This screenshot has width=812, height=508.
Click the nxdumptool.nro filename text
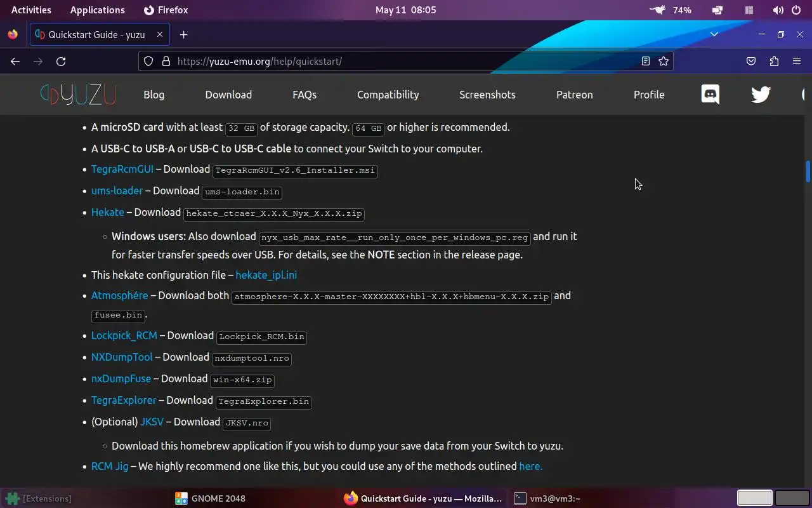[252, 358]
